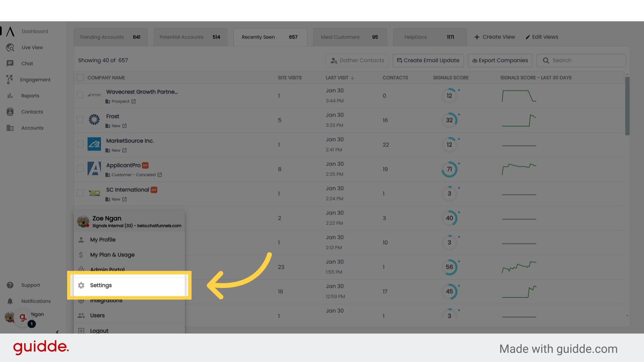The height and width of the screenshot is (362, 644).
Task: Sort by Last Visit column arrow
Action: click(353, 78)
